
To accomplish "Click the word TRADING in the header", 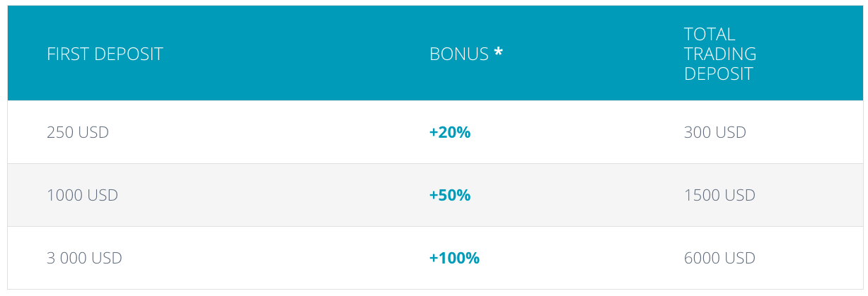I will tap(720, 54).
